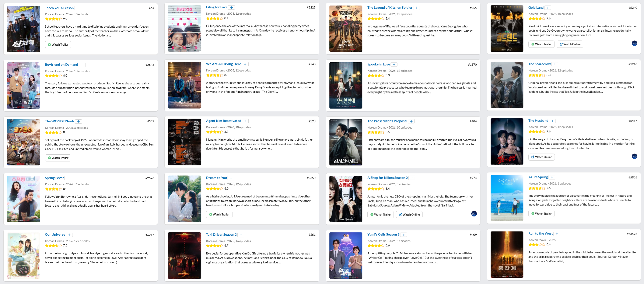Click Watch Online on The Husband card
644x284 pixels.
[x=542, y=157]
